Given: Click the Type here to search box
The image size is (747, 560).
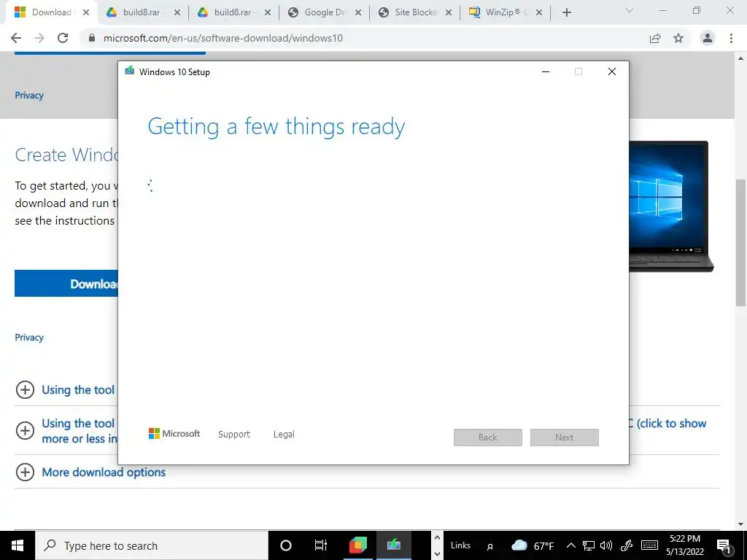Looking at the screenshot, I should (x=152, y=545).
